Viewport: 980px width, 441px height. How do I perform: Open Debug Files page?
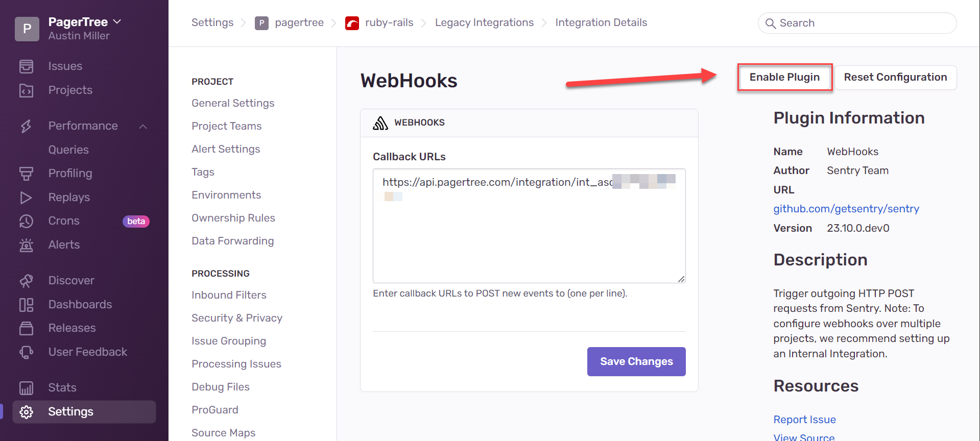coord(221,387)
